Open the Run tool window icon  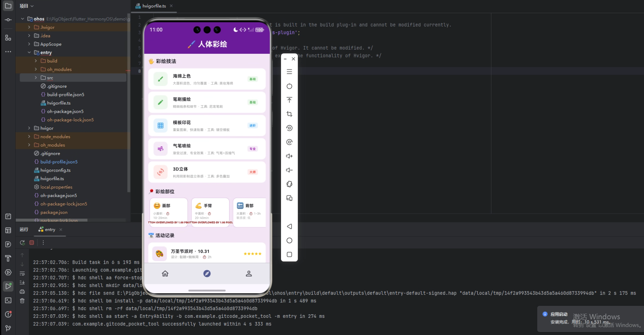coord(8,286)
